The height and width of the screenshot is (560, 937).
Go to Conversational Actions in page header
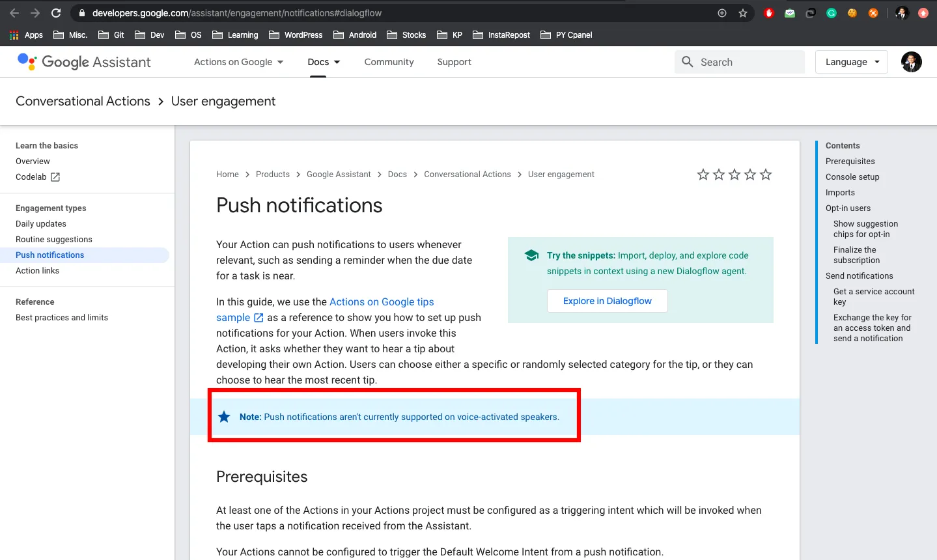(83, 101)
